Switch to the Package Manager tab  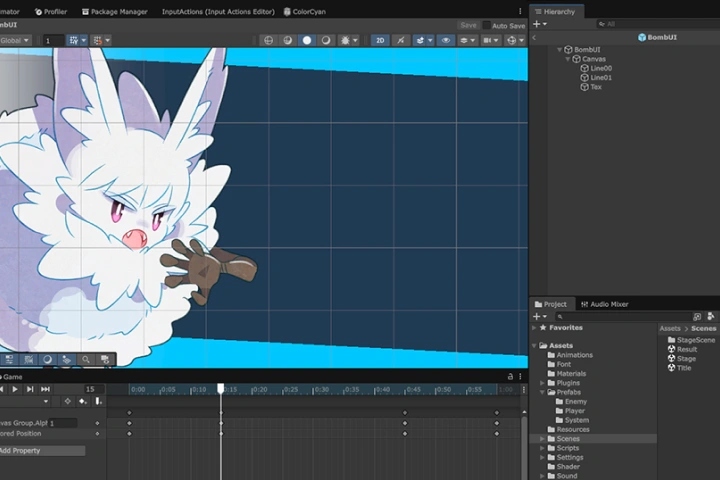coord(115,11)
